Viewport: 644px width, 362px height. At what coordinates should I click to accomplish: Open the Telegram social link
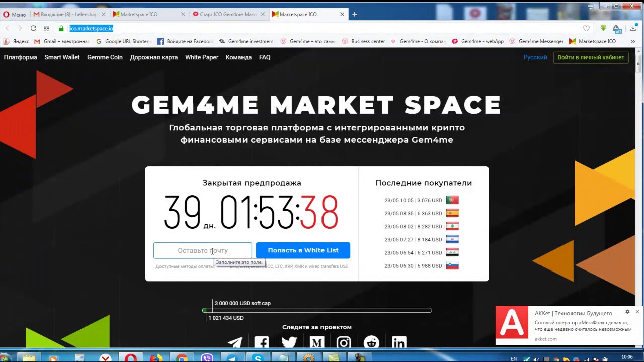234,343
